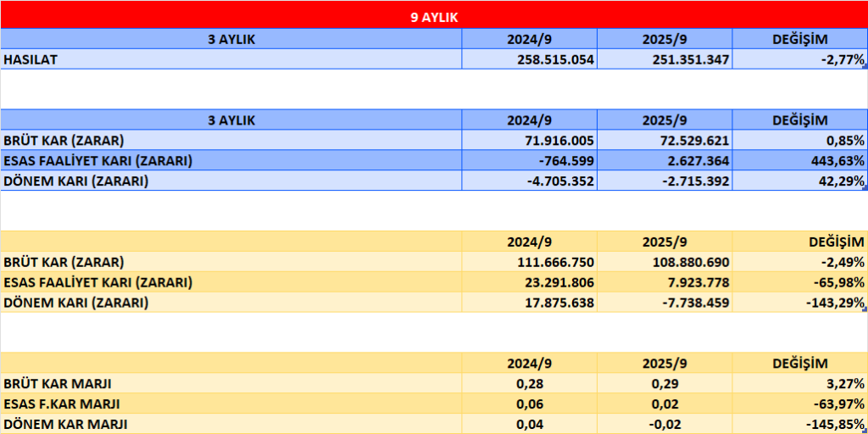The width and height of the screenshot is (868, 434).
Task: Select the 2024/9 header above 258.515.054
Action: point(529,39)
